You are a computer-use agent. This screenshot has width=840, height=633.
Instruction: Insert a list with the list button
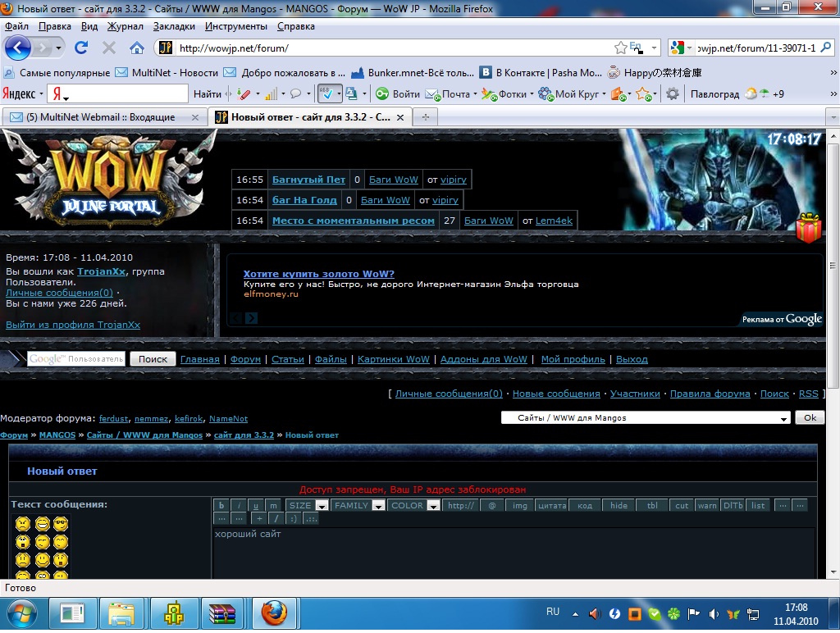(x=758, y=505)
